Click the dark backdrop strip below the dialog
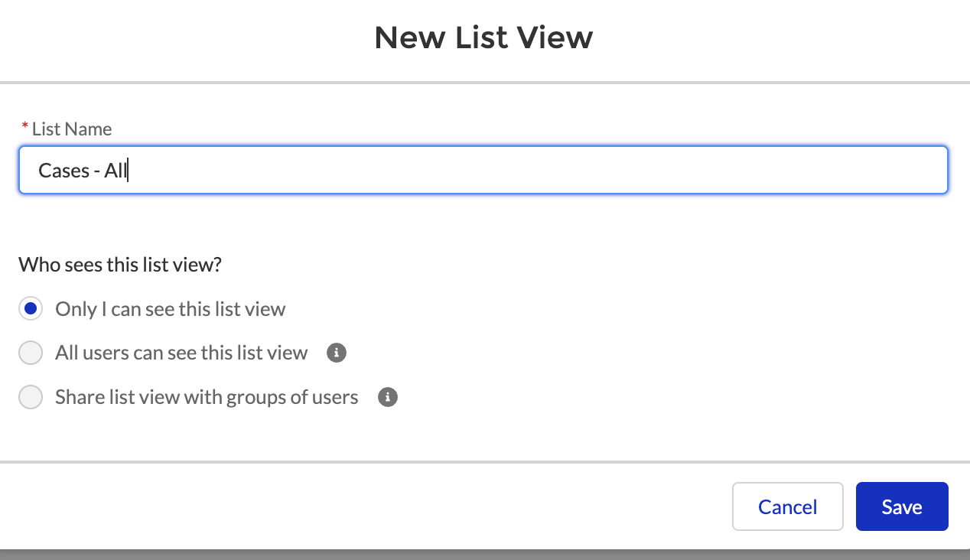The width and height of the screenshot is (970, 560). (x=485, y=555)
